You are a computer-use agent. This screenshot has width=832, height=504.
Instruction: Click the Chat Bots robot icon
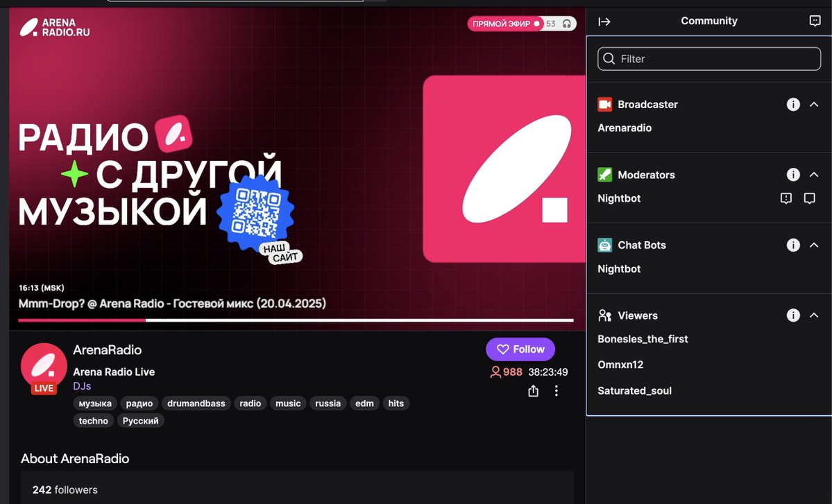tap(605, 245)
